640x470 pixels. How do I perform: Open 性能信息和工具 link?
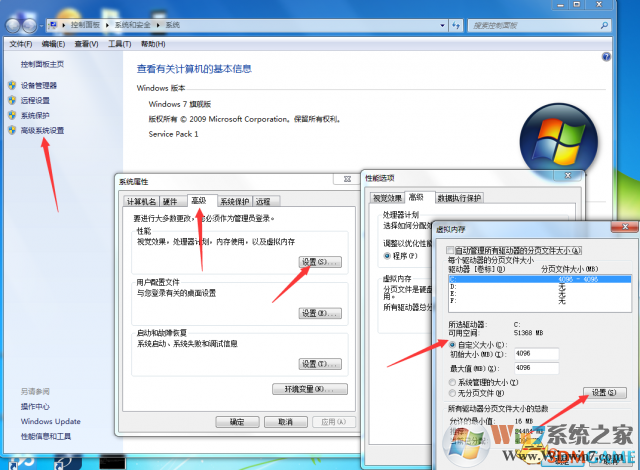[x=46, y=437]
